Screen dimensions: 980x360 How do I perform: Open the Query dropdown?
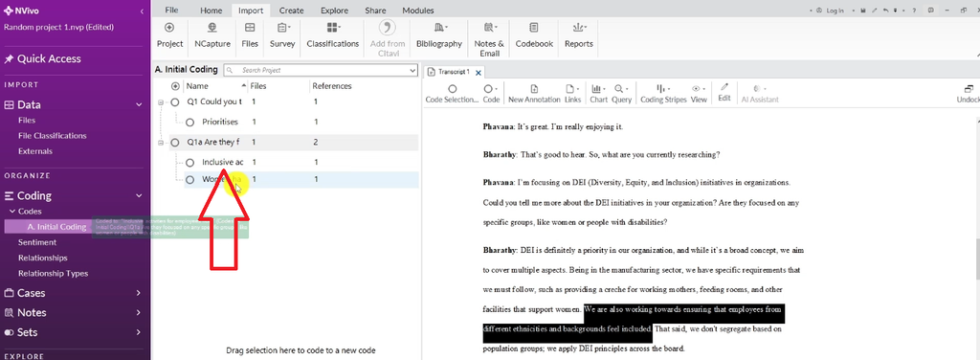pyautogui.click(x=621, y=94)
